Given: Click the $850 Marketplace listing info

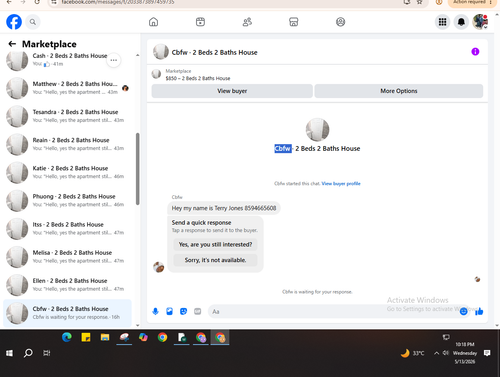Looking at the screenshot, I should [198, 75].
